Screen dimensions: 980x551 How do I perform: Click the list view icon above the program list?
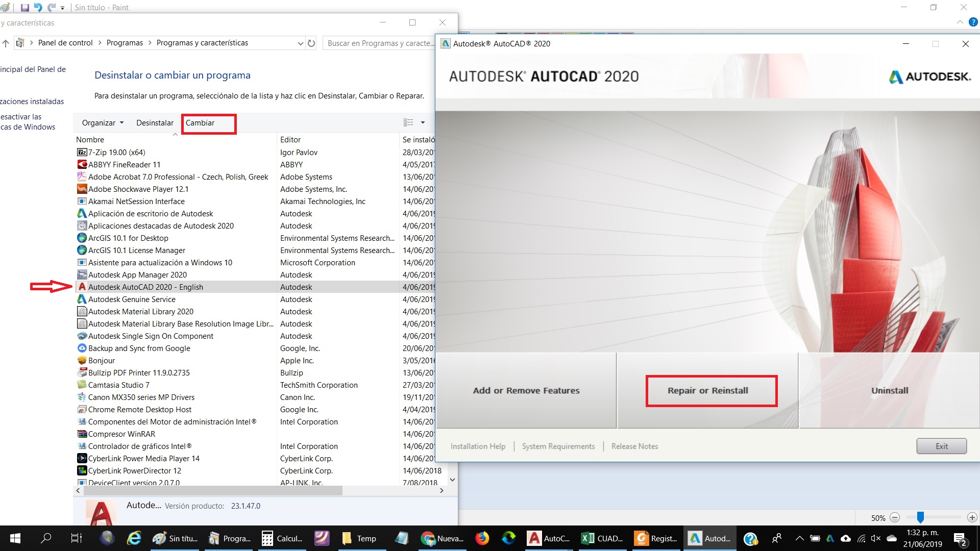pos(408,122)
